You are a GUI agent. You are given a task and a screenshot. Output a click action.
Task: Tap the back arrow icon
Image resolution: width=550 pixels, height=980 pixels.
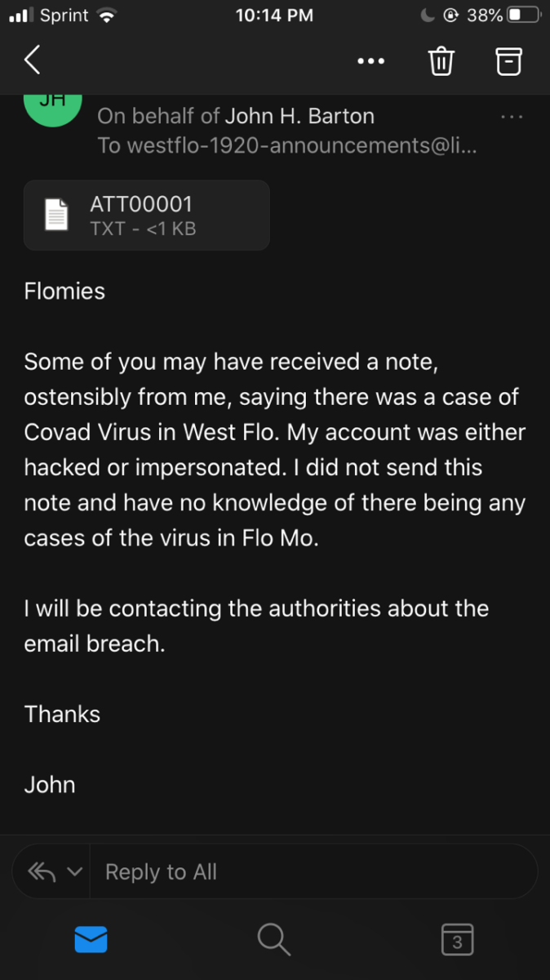32,60
